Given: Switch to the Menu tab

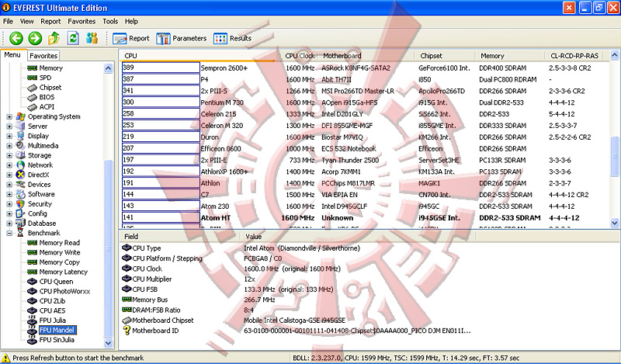Looking at the screenshot, I should (x=12, y=55).
